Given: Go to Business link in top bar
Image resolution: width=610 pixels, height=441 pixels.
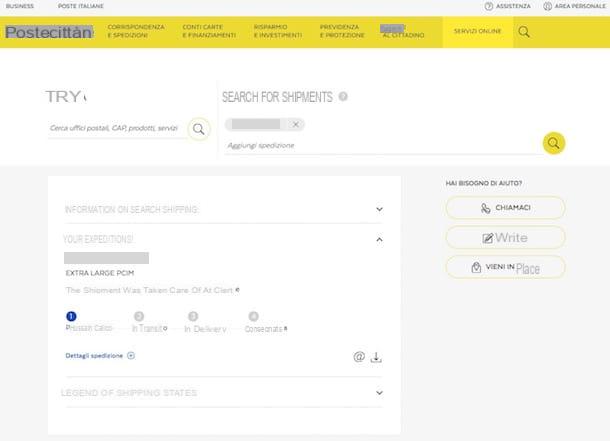Looking at the screenshot, I should point(20,6).
